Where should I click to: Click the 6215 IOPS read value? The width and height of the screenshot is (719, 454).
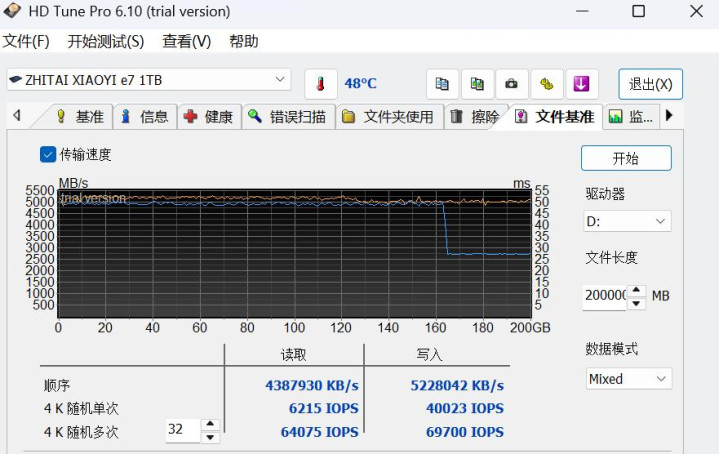tap(324, 408)
